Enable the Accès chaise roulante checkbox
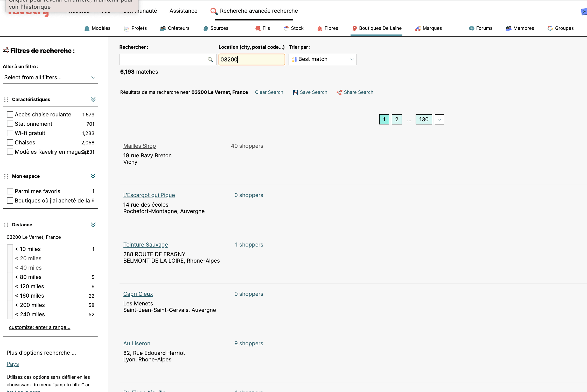 (10, 114)
